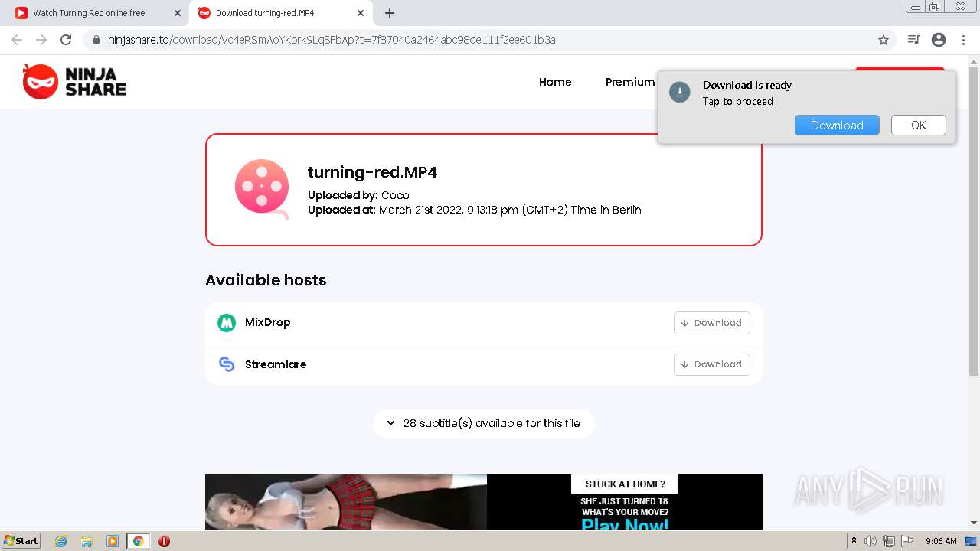
Task: Open the media player taskbar icon
Action: tap(113, 541)
